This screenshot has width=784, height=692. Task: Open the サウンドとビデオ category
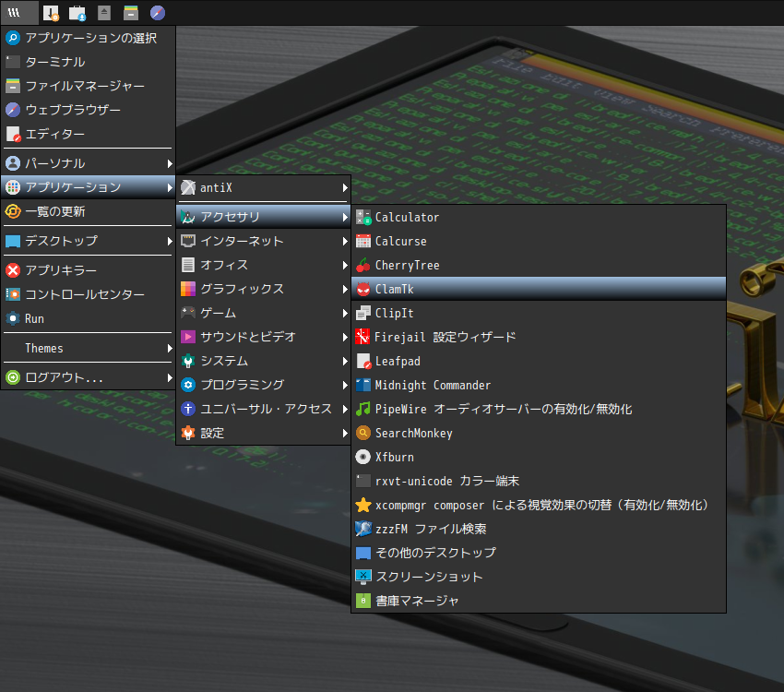tap(264, 337)
